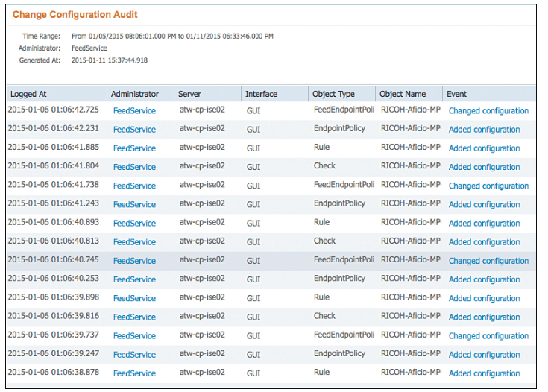Screen dimensions: 548x392
Task: Select the row logged at 01:06:40.813
Action: (271, 242)
